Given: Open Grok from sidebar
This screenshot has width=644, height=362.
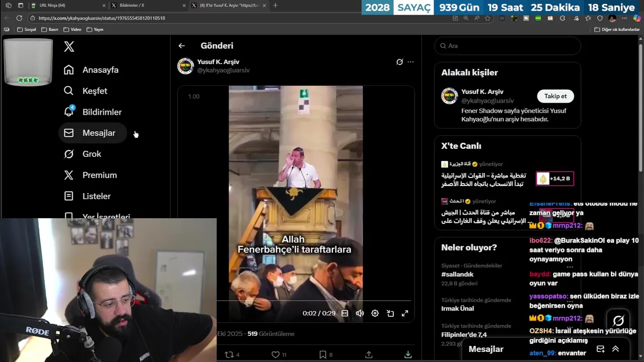Looking at the screenshot, I should pos(83,154).
